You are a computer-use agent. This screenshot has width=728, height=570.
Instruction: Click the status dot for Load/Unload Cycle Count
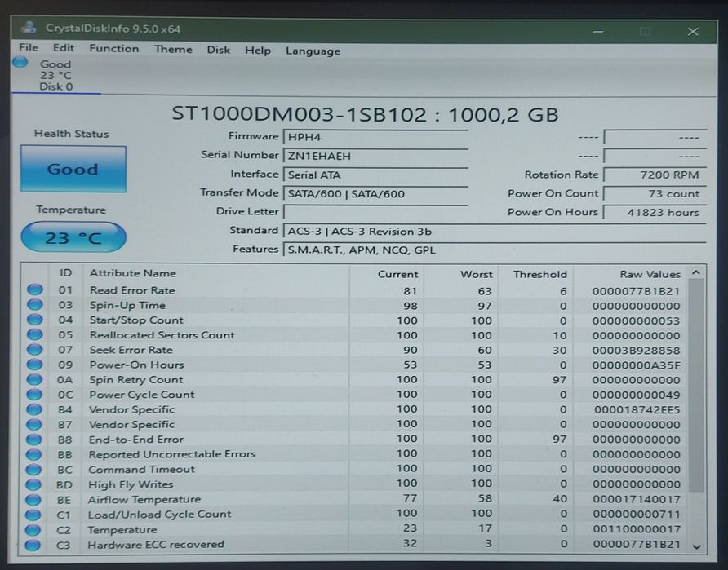tap(33, 515)
